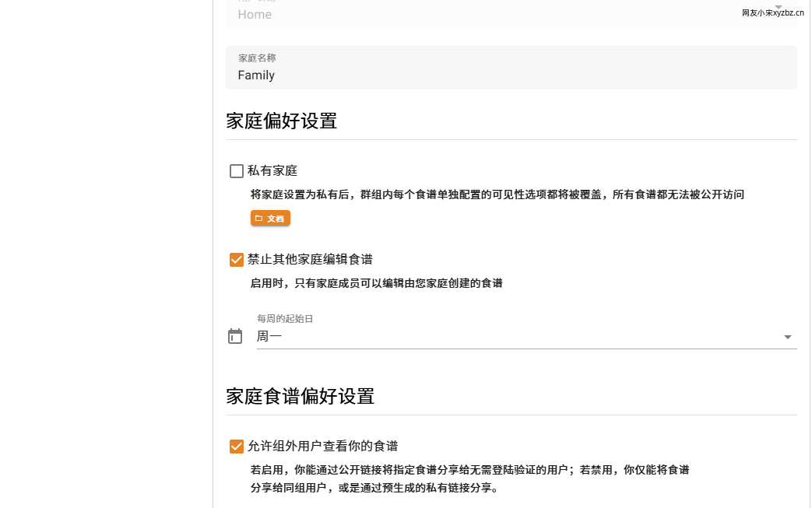Viewport: 812px width, 508px height.
Task: Click the 启用时 description under 禁止其他家庭编辑食谱
Action: [x=376, y=283]
